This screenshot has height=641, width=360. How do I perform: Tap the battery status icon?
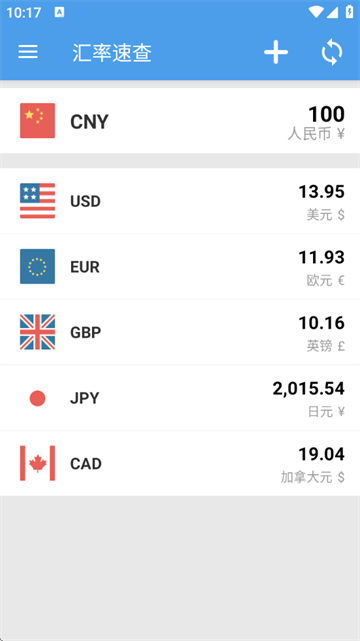(349, 12)
